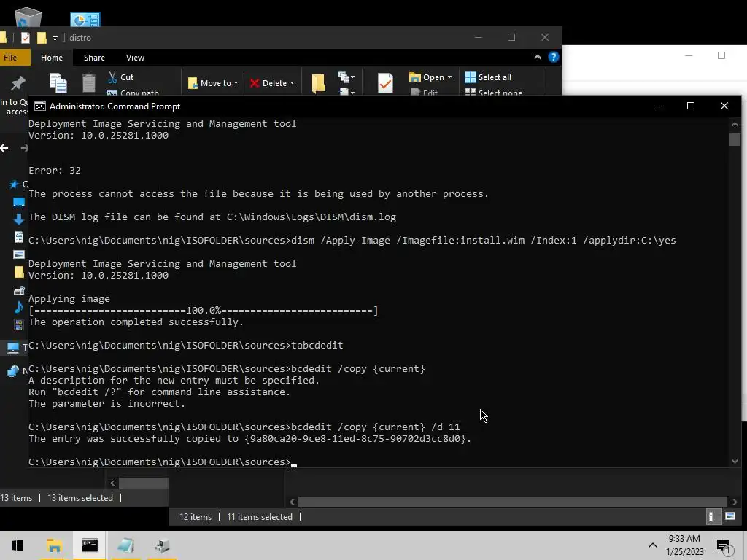Click the Command Prompt scroll down arrow
747x560 pixels.
pyautogui.click(x=735, y=461)
